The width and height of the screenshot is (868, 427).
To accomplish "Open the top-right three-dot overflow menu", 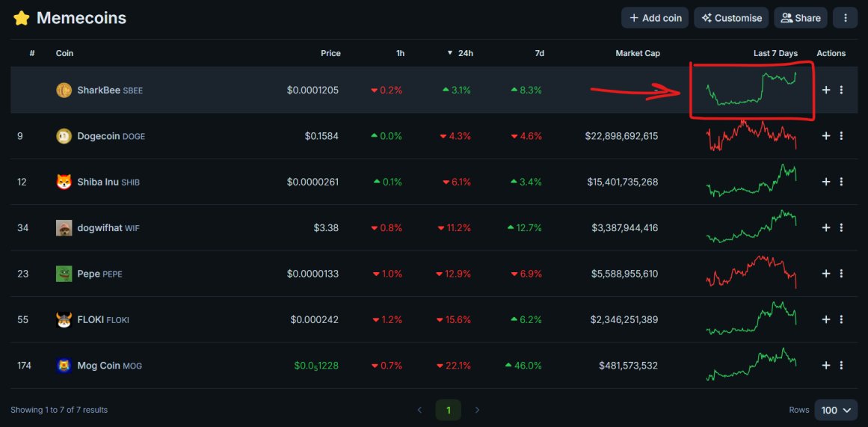I will pos(846,18).
